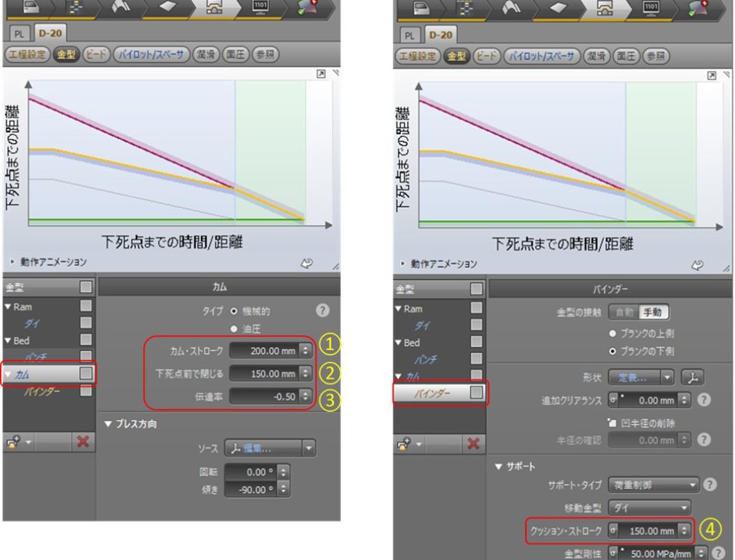Click the カム・ストローク 200.00 mm field

270,350
